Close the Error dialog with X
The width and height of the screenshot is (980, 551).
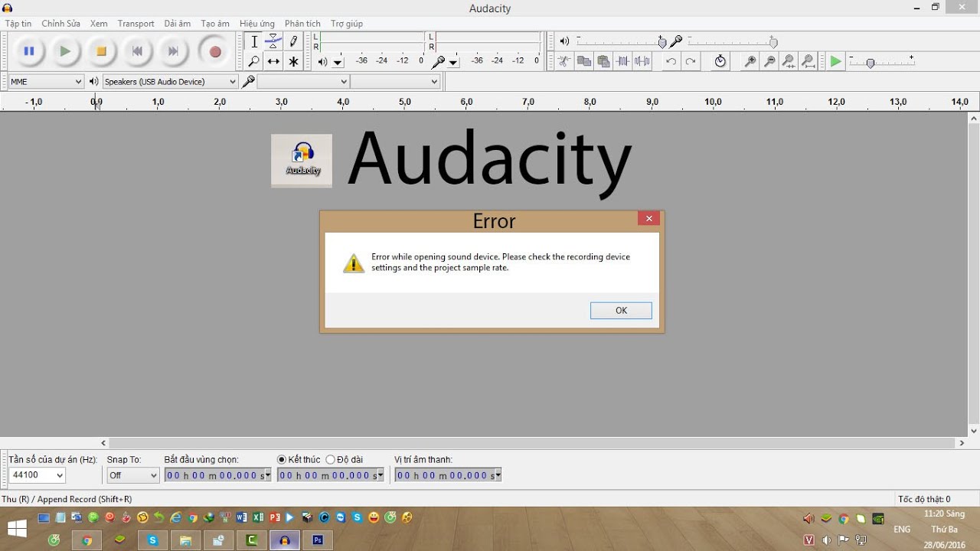pos(648,219)
